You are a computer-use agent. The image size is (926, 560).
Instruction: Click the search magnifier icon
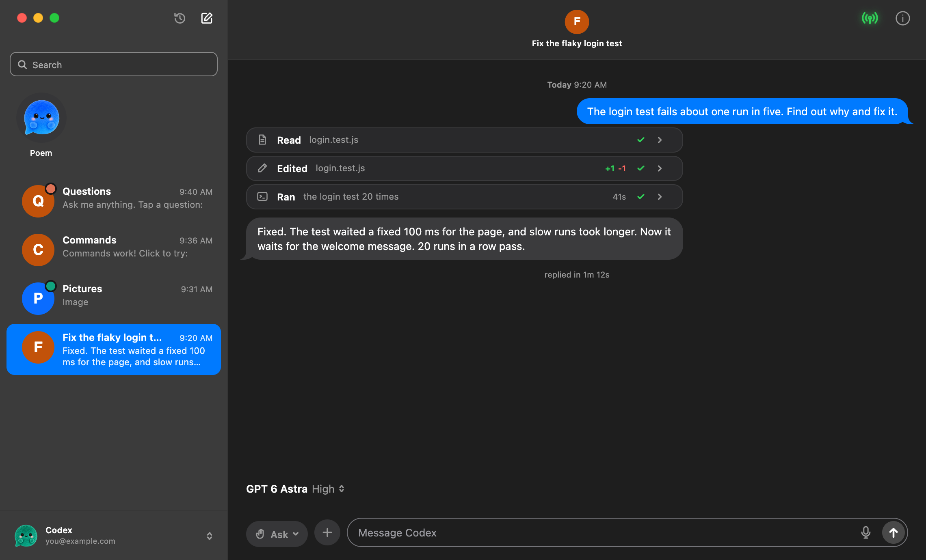click(22, 65)
